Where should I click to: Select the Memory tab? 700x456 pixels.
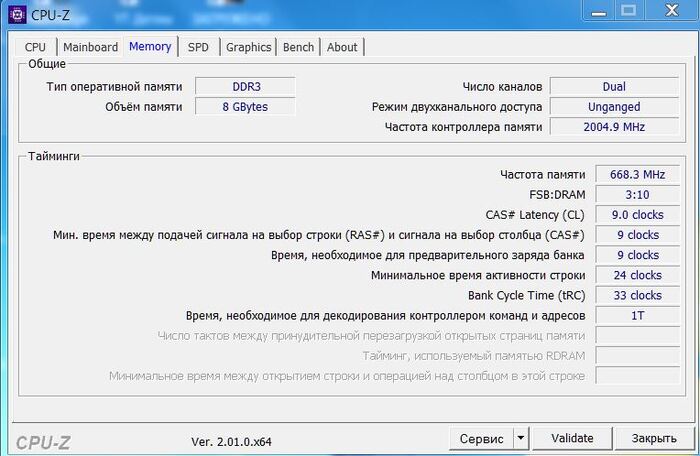click(150, 46)
